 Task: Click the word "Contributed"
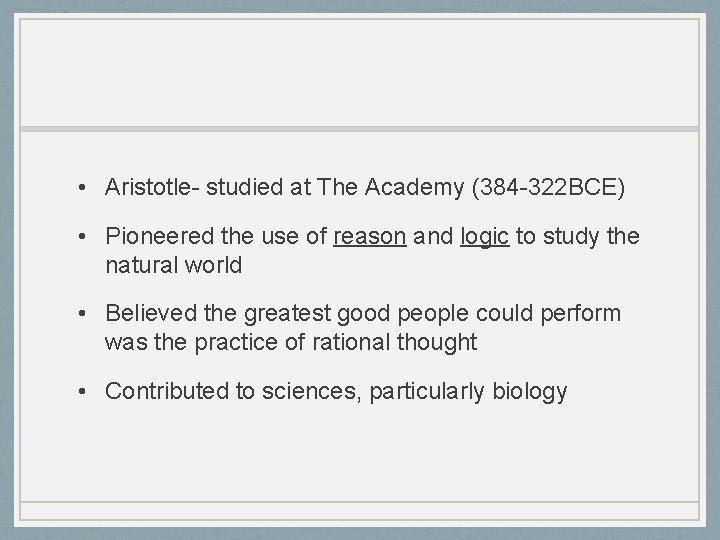[167, 391]
